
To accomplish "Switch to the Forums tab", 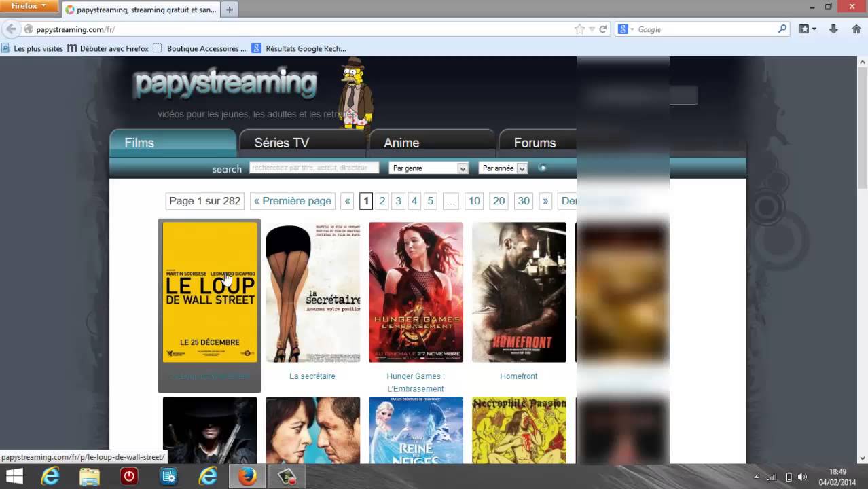I will (x=538, y=143).
